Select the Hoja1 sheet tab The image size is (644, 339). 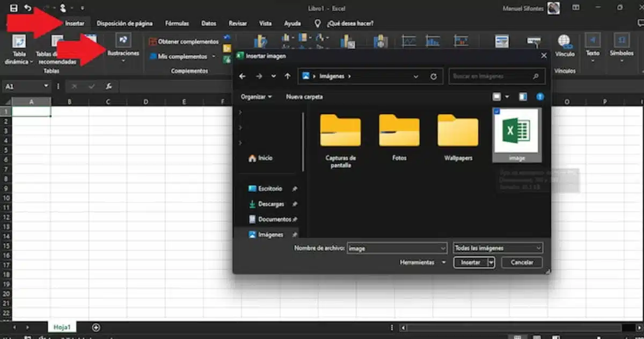pos(63,326)
